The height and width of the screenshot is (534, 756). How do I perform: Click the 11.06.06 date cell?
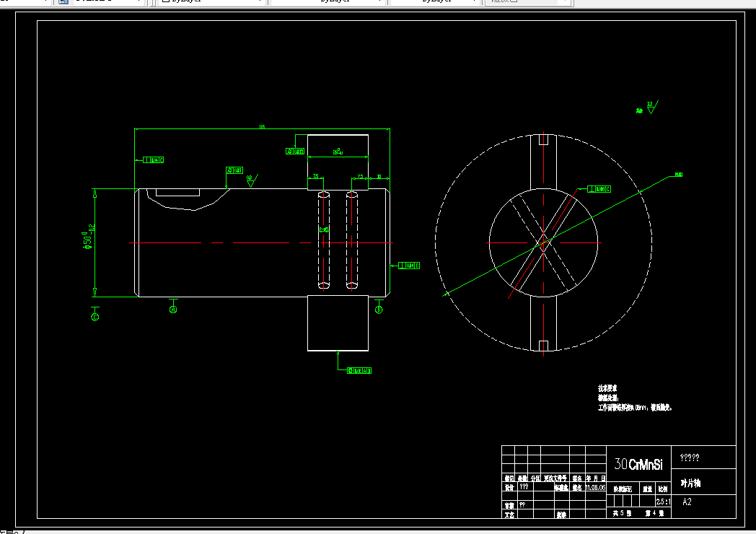(x=595, y=488)
